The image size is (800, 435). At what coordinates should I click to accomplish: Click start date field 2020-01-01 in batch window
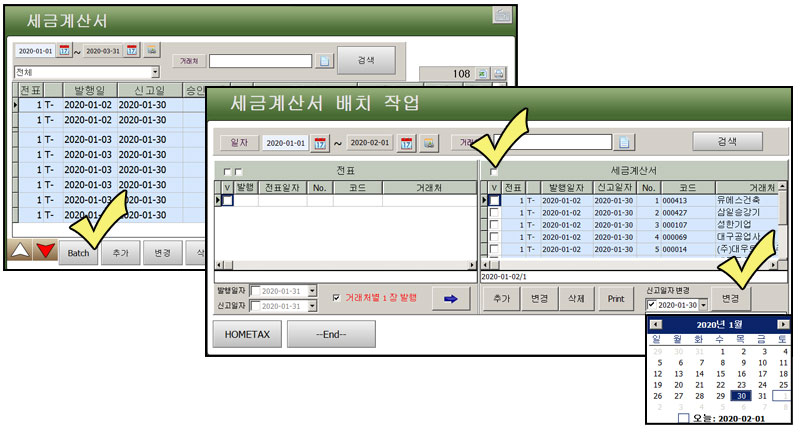[286, 143]
